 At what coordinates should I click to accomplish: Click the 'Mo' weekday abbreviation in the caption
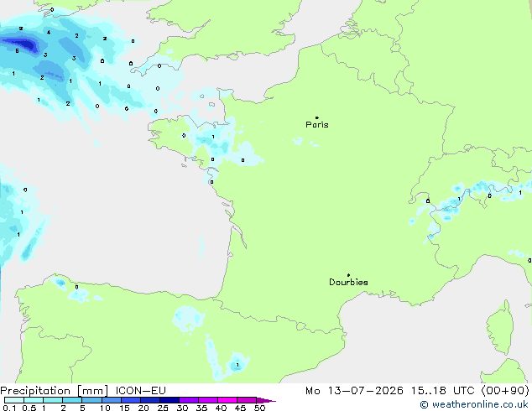(312, 391)
